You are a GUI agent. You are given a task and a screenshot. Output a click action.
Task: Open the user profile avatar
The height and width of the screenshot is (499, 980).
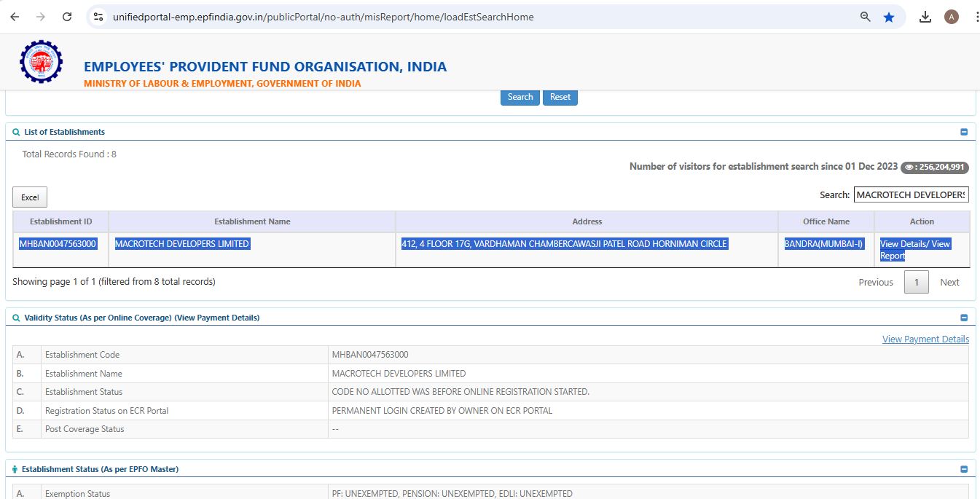pos(951,17)
